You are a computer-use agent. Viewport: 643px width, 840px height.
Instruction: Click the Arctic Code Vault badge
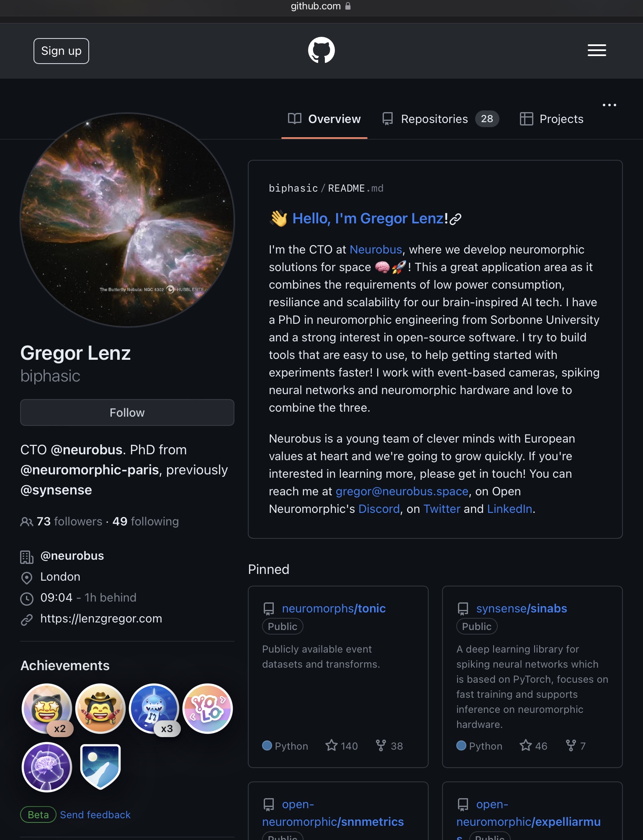100,767
